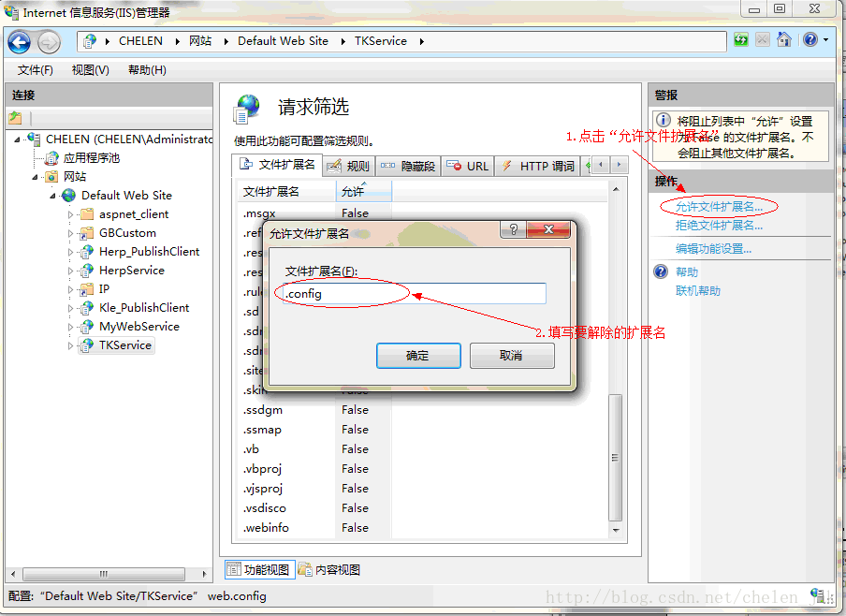This screenshot has width=846, height=616.
Task: Select the Default Web Site globe icon
Action: coord(68,196)
